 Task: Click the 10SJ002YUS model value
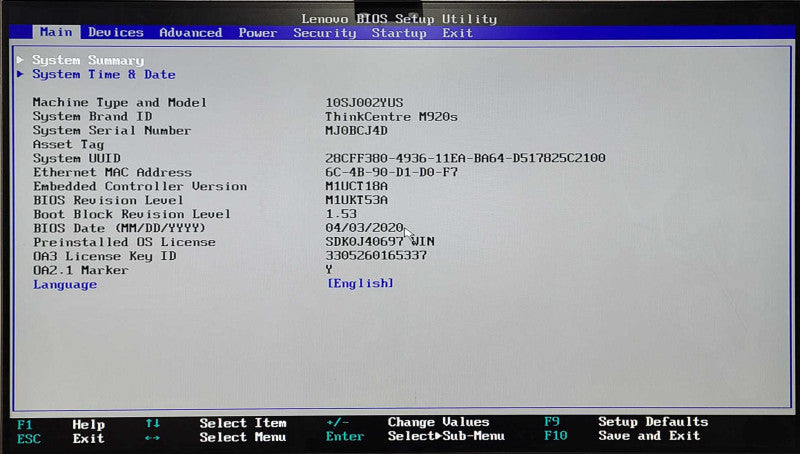pyautogui.click(x=364, y=103)
